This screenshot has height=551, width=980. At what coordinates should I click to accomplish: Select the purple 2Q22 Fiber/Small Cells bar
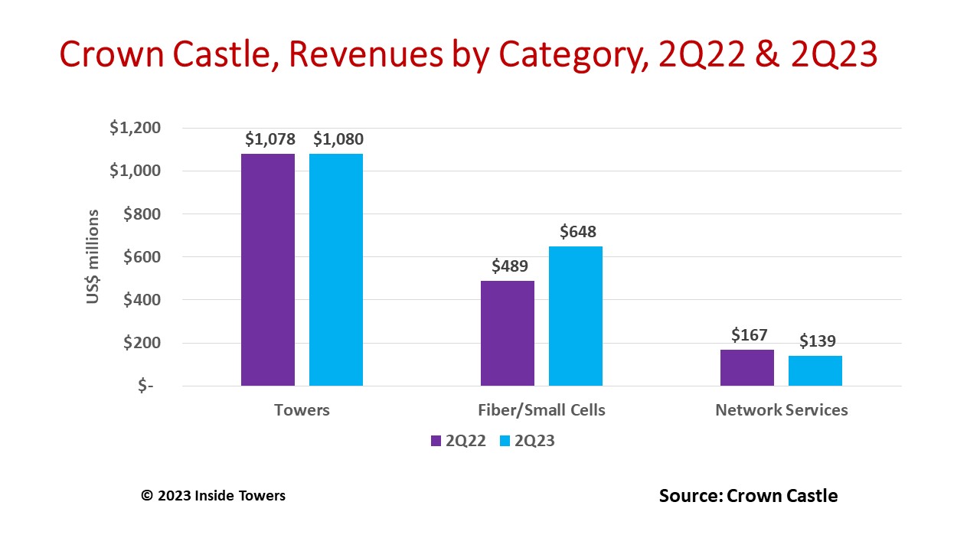tap(508, 333)
